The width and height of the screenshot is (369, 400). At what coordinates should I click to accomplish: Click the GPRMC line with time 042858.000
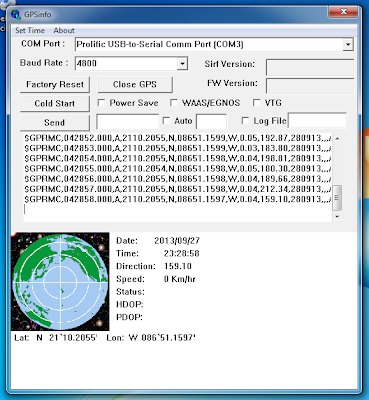point(178,199)
